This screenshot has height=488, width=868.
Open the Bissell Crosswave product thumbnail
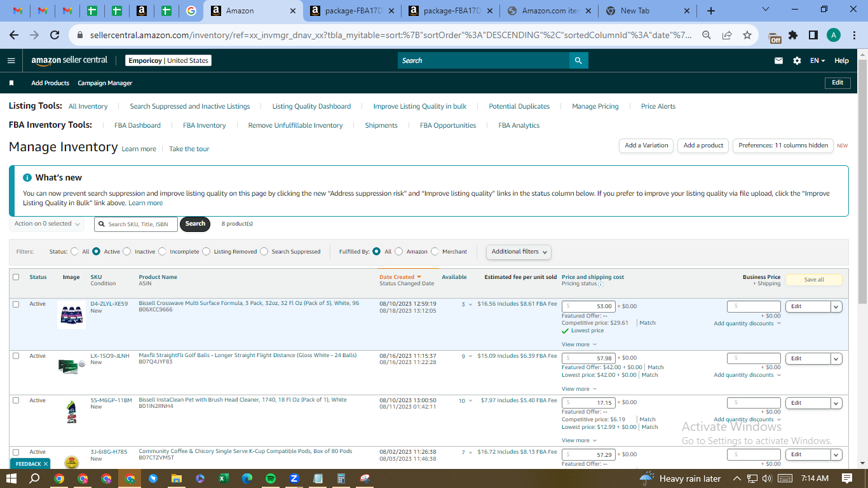(71, 315)
